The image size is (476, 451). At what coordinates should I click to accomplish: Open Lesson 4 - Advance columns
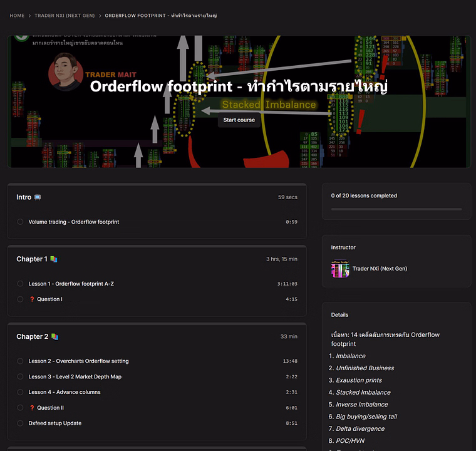tap(65, 392)
